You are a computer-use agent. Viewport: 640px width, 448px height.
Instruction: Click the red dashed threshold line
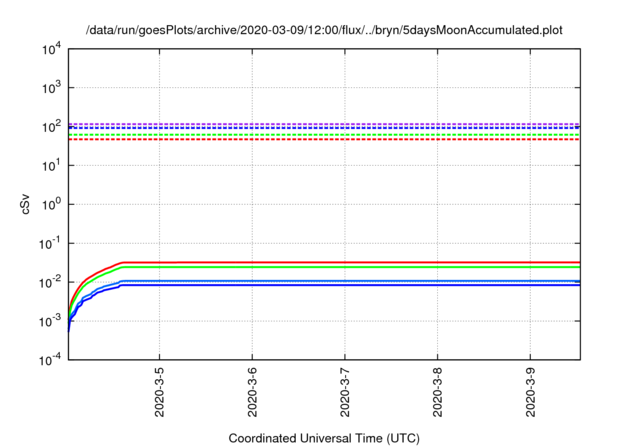tap(324, 140)
